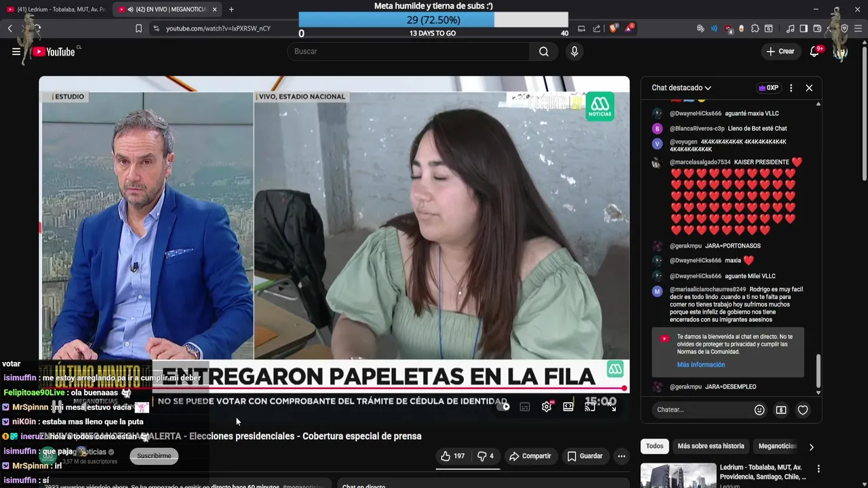
Task: Subscribe with the Suscribirme button
Action: pyautogui.click(x=154, y=456)
